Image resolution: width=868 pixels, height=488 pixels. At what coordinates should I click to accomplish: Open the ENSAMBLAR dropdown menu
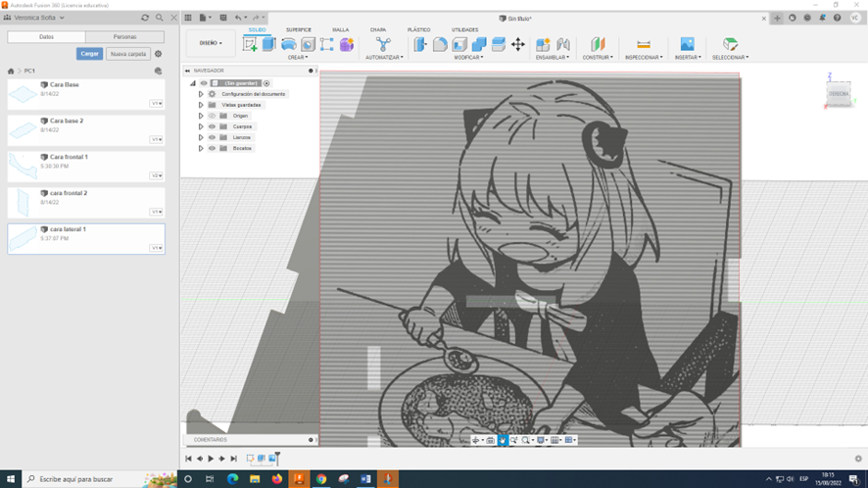click(553, 57)
